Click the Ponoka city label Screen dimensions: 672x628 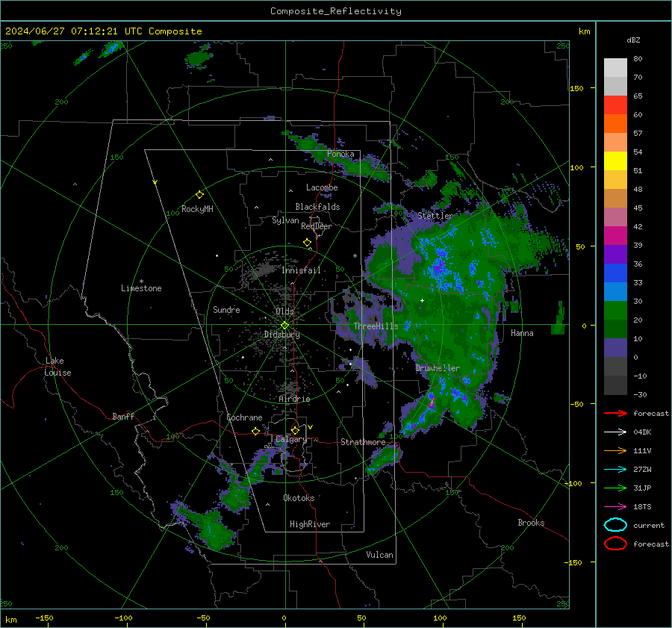pyautogui.click(x=340, y=154)
